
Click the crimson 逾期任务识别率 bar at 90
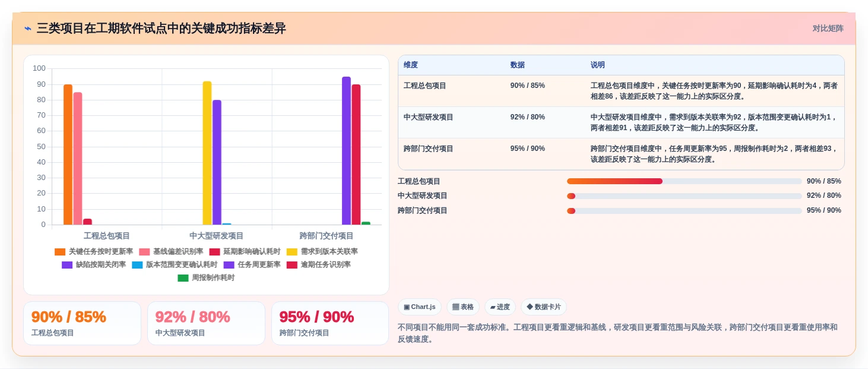pyautogui.click(x=356, y=154)
